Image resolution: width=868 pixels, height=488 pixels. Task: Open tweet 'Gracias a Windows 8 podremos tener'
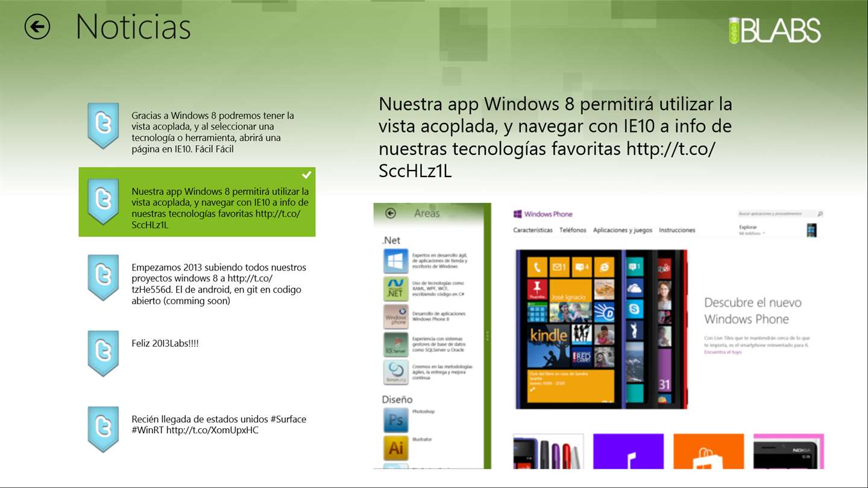point(197,126)
